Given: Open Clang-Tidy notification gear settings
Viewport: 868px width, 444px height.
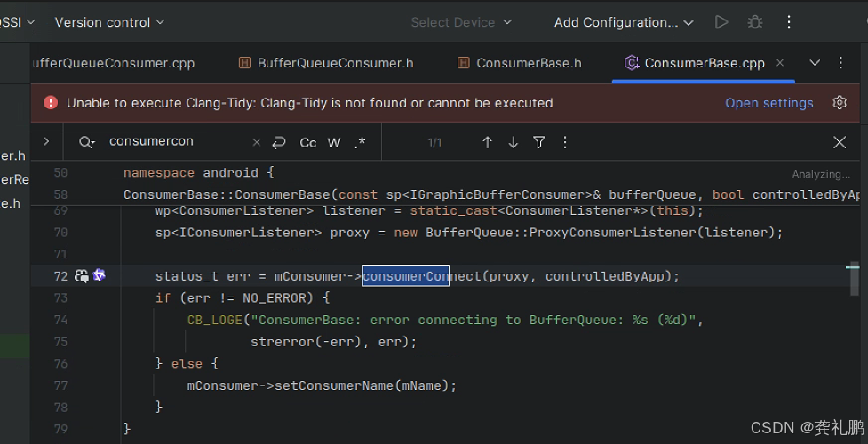Looking at the screenshot, I should [x=840, y=103].
